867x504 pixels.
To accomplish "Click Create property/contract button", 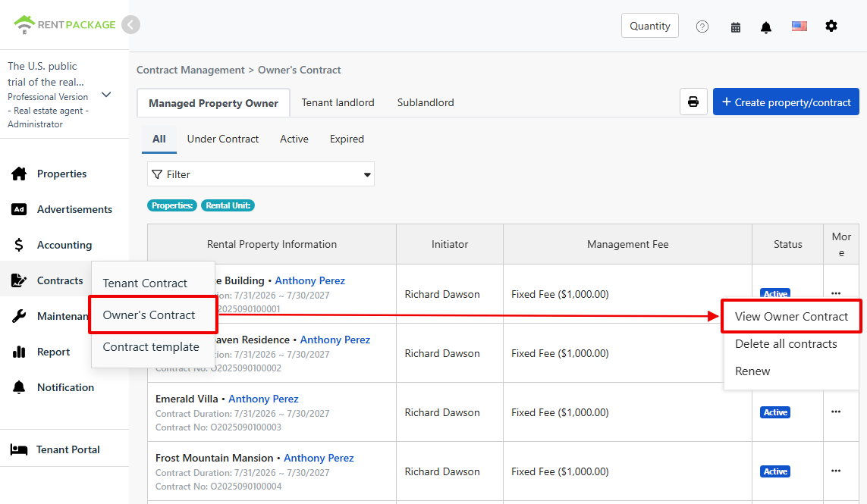I will (786, 102).
